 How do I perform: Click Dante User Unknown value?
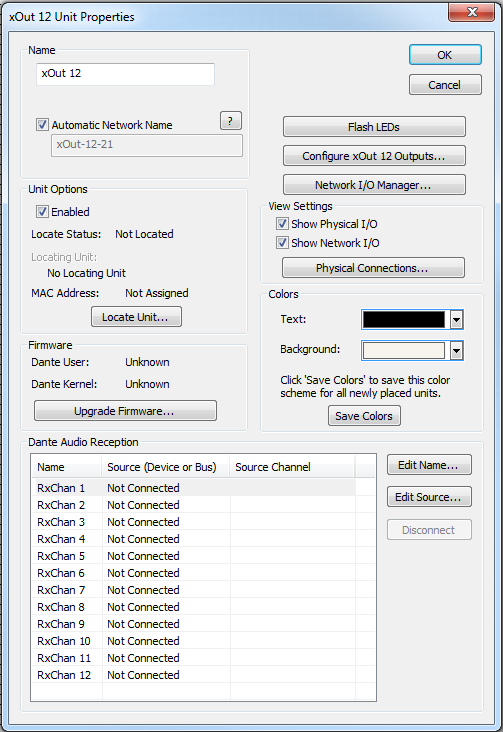pyautogui.click(x=147, y=362)
